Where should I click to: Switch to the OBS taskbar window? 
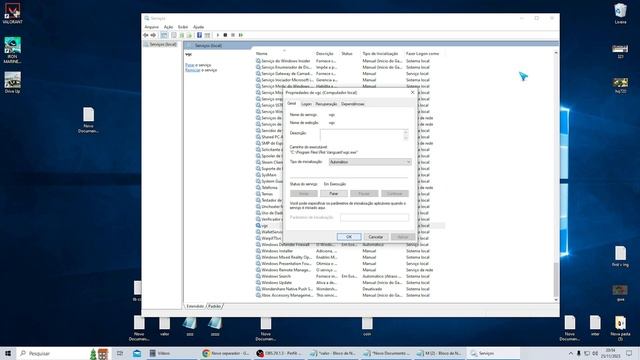tap(279, 353)
